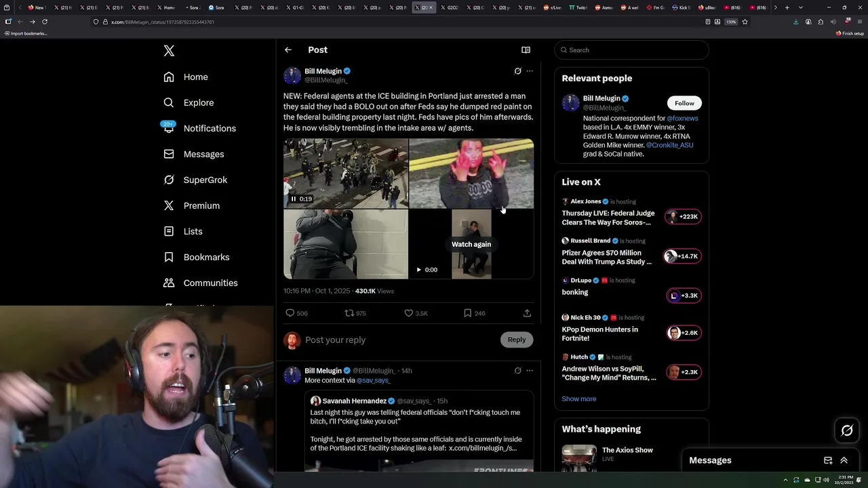The height and width of the screenshot is (488, 868).
Task: Open Lists in the sidebar
Action: (183, 231)
